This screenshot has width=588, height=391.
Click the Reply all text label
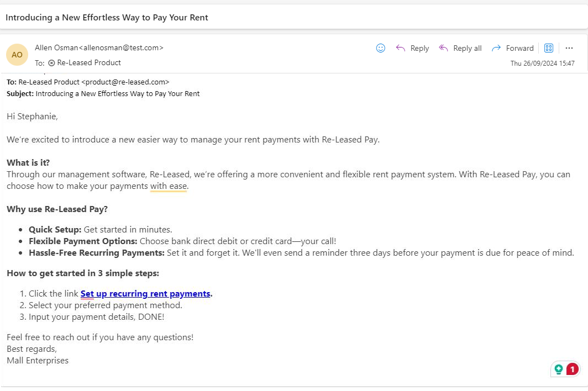pos(468,48)
